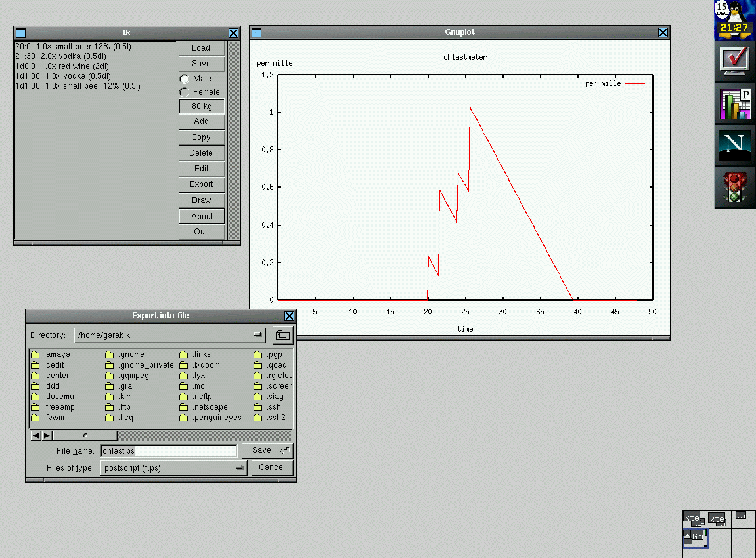This screenshot has height=558, width=756.
Task: Open the Files of type dropdown
Action: pyautogui.click(x=240, y=468)
